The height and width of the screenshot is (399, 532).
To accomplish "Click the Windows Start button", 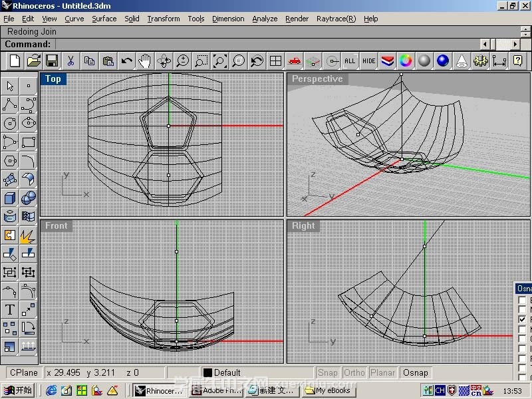I will (x=19, y=390).
